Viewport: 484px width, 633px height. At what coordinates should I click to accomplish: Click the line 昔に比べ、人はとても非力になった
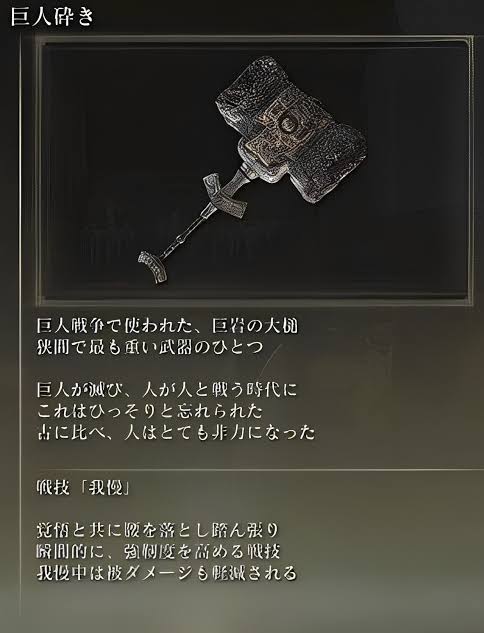coord(176,432)
